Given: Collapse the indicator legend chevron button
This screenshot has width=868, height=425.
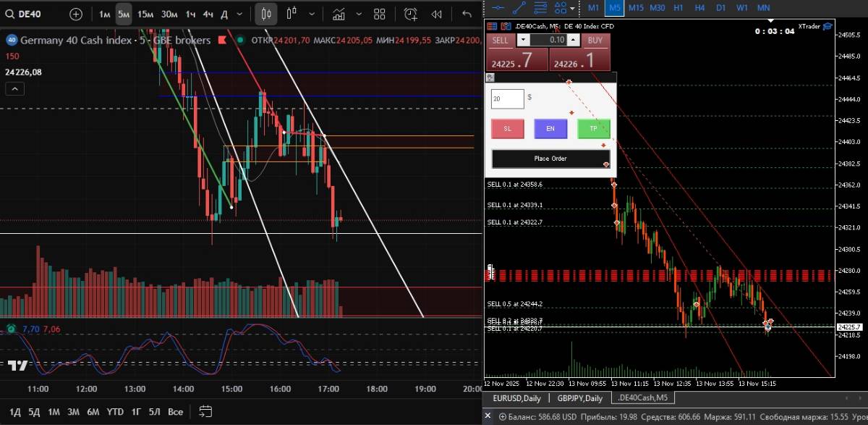Looking at the screenshot, I should point(14,88).
